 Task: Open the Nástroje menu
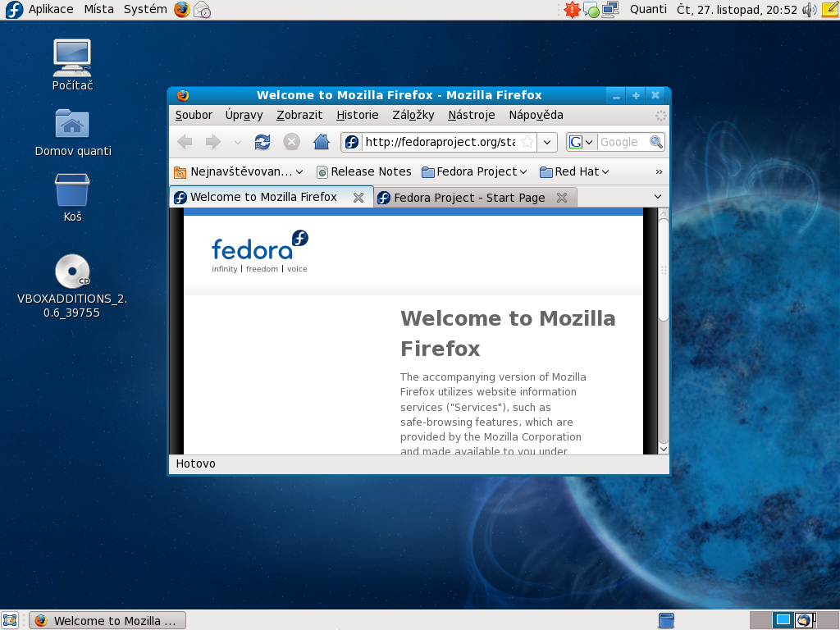click(472, 115)
